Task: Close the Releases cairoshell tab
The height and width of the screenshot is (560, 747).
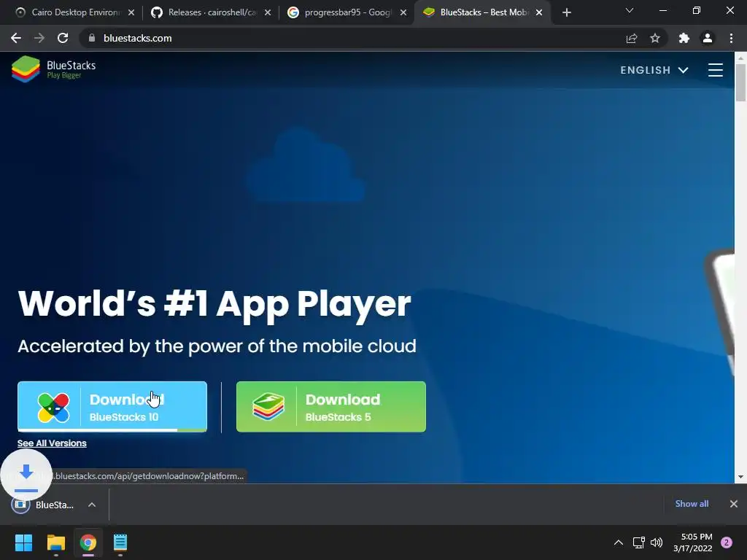Action: 268,12
